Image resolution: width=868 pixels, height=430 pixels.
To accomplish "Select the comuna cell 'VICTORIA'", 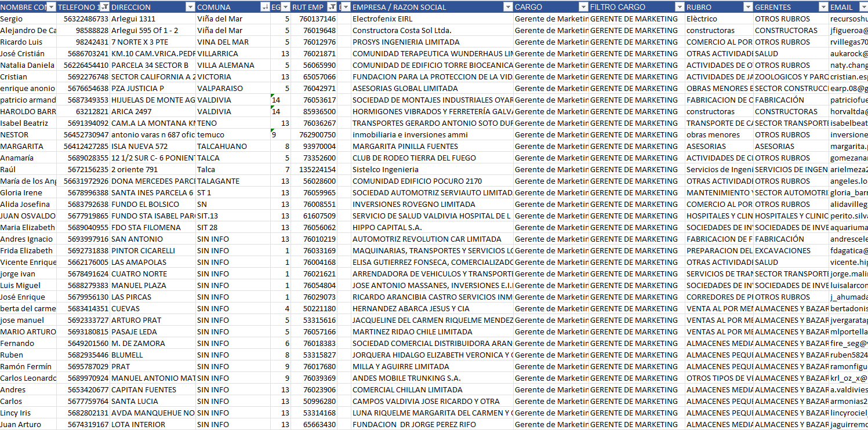I will 233,76.
